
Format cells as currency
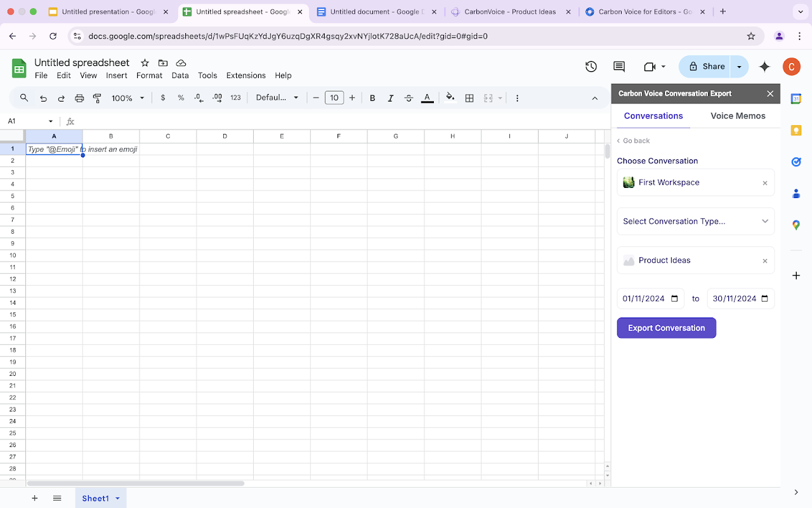[163, 98]
